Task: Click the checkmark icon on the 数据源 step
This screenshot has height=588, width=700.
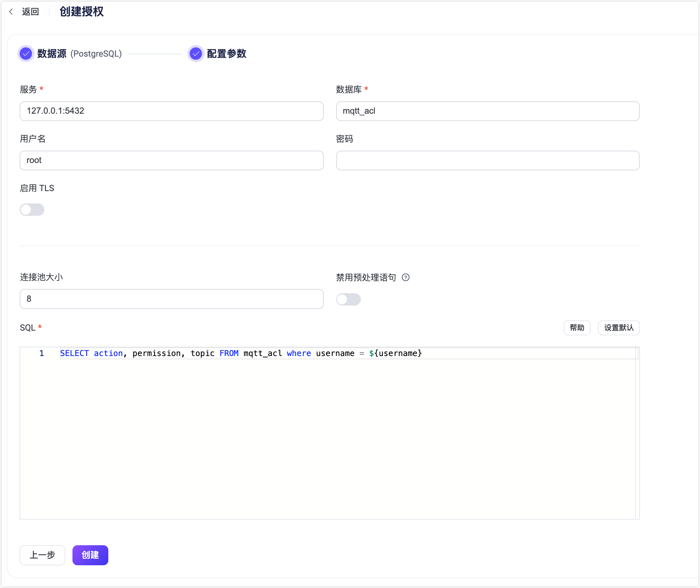Action: coord(25,54)
